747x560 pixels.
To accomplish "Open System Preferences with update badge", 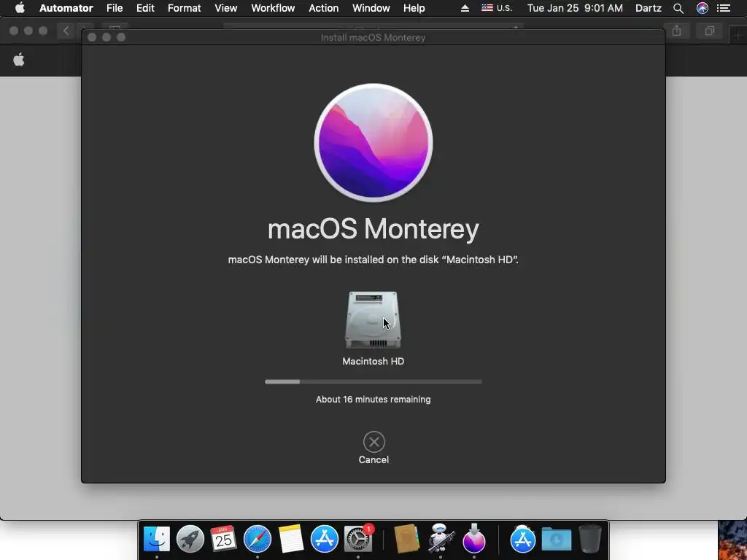I will click(358, 539).
